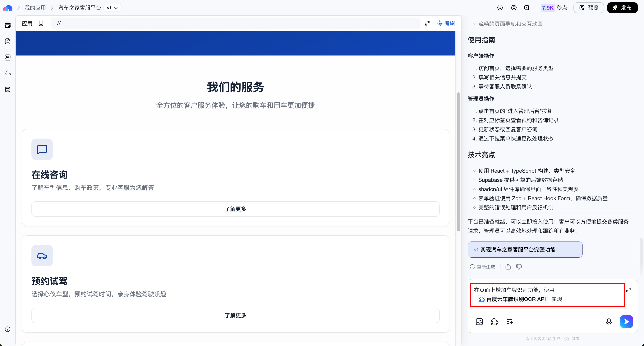The width and height of the screenshot is (644, 346).
Task: Switch to the 应用 tab
Action: pos(27,23)
